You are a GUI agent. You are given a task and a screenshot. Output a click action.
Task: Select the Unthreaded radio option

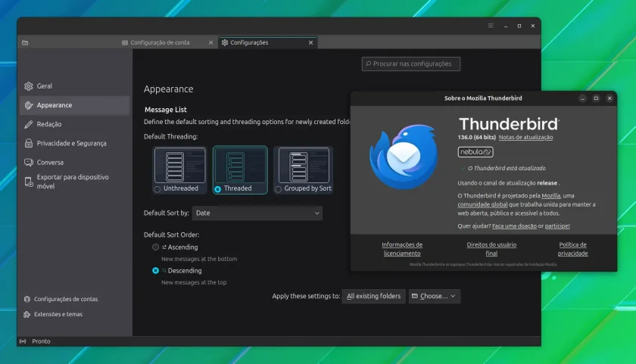point(157,189)
